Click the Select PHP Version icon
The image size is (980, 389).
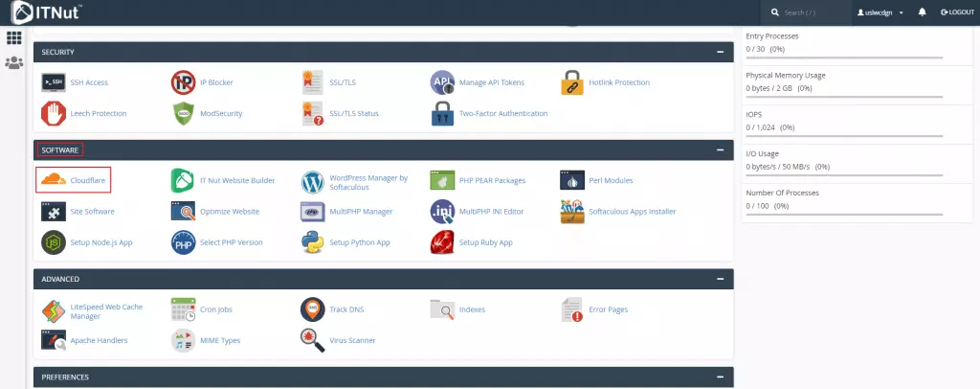tap(183, 242)
